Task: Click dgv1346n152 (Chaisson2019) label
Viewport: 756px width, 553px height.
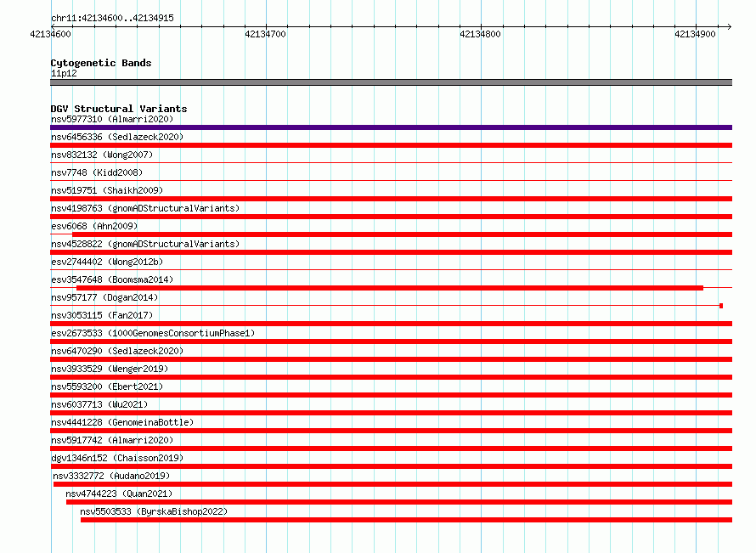Action: click(x=117, y=458)
